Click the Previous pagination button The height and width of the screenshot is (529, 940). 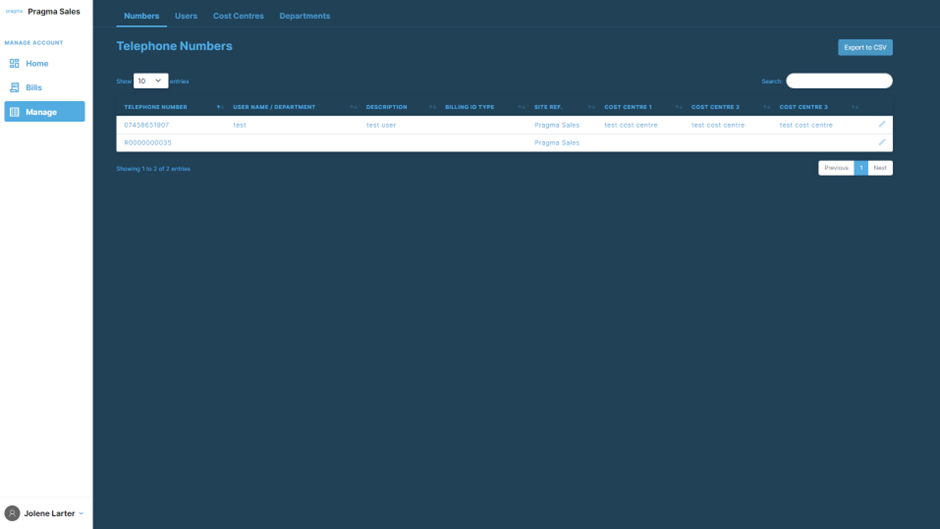[x=836, y=168]
